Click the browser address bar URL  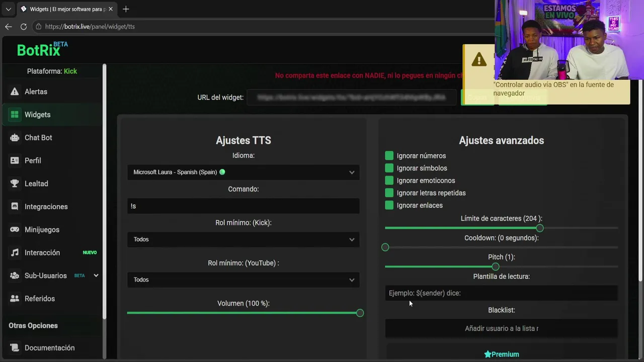pos(90,27)
